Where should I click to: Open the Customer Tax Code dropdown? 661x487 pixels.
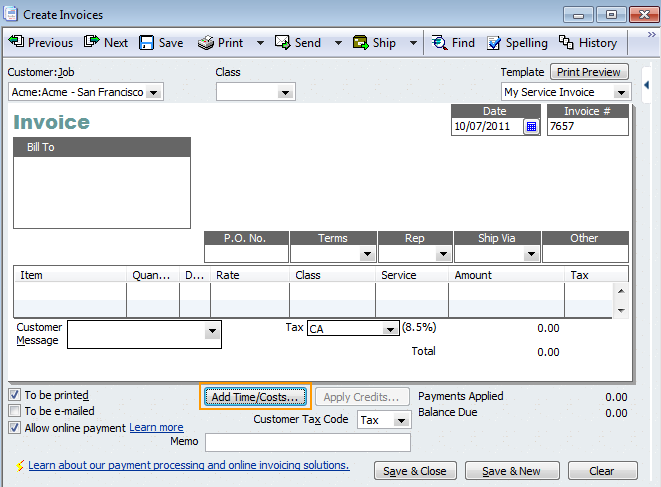401,420
